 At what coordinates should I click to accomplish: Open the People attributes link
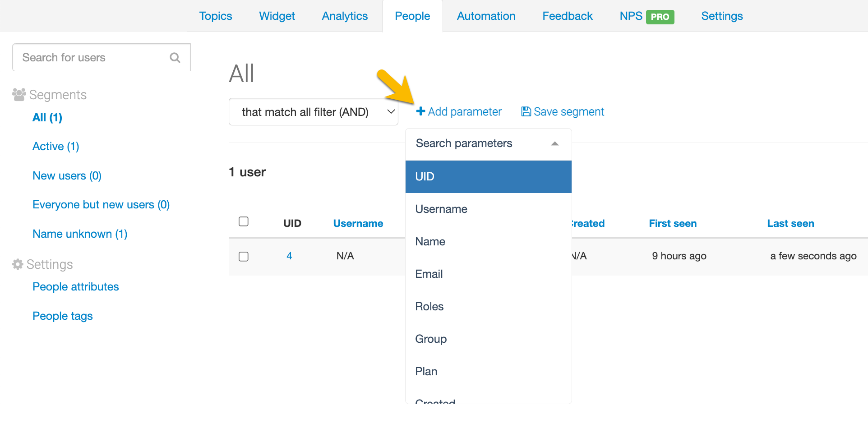coord(76,287)
